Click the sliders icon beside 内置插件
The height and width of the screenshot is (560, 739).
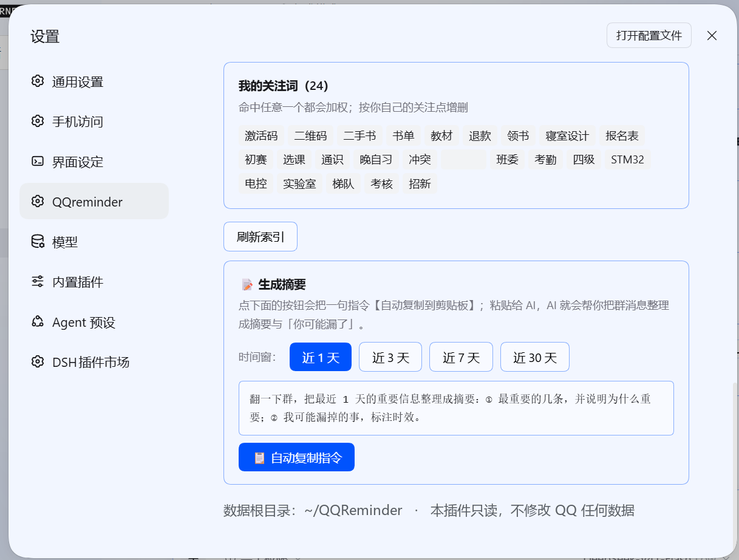[x=38, y=282]
